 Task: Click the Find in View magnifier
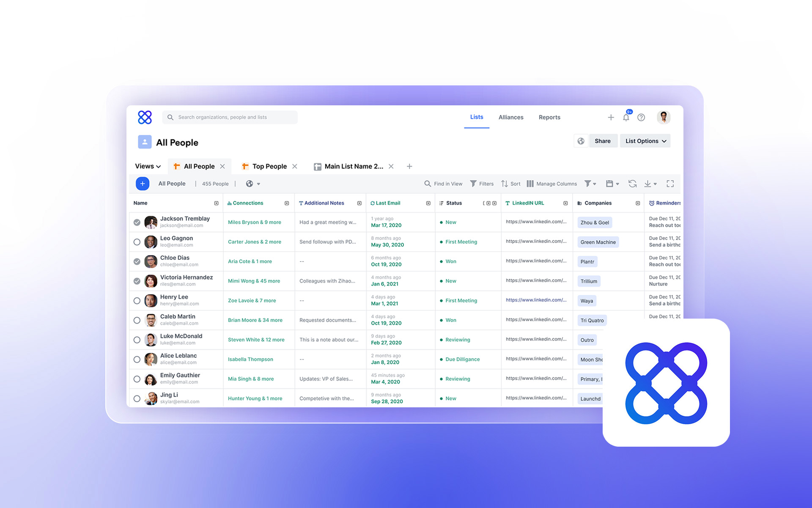[428, 184]
